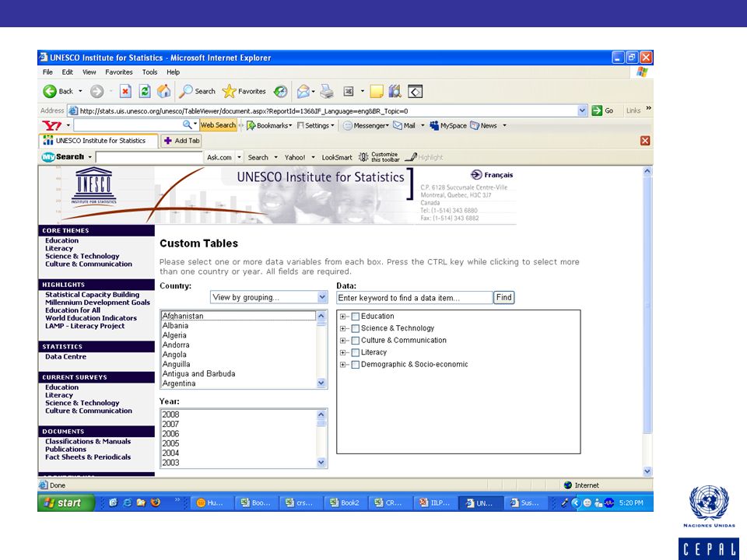747x560 pixels.
Task: Open the Ask.com search engine dropdown
Action: [x=239, y=157]
